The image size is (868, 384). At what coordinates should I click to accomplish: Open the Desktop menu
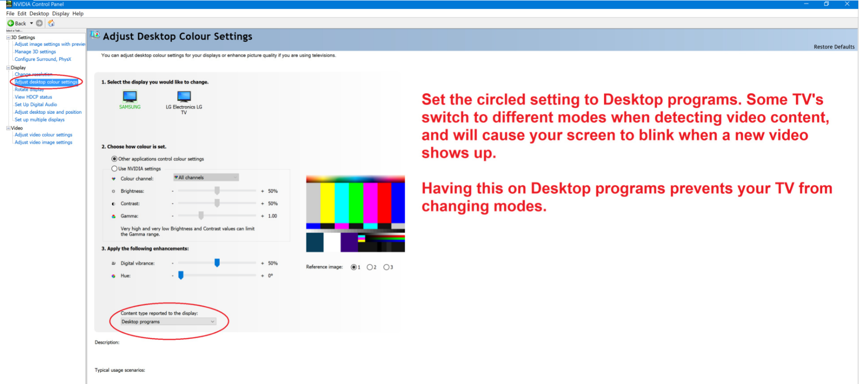tap(39, 14)
